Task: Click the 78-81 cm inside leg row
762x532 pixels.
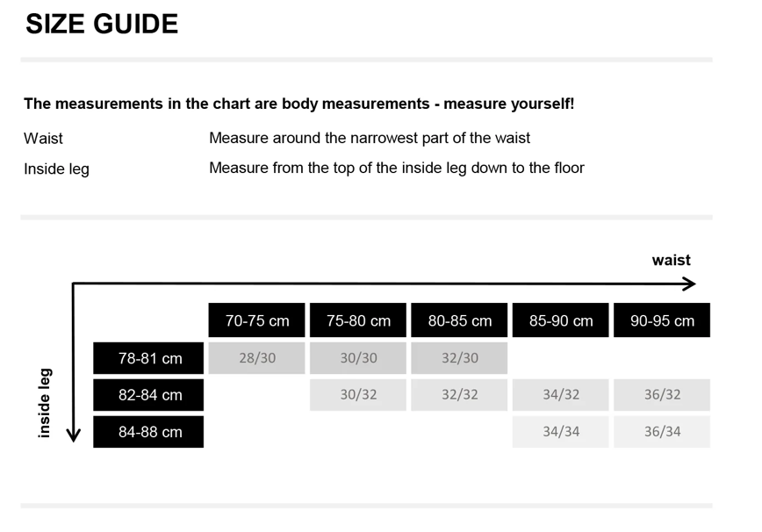Action: [149, 358]
